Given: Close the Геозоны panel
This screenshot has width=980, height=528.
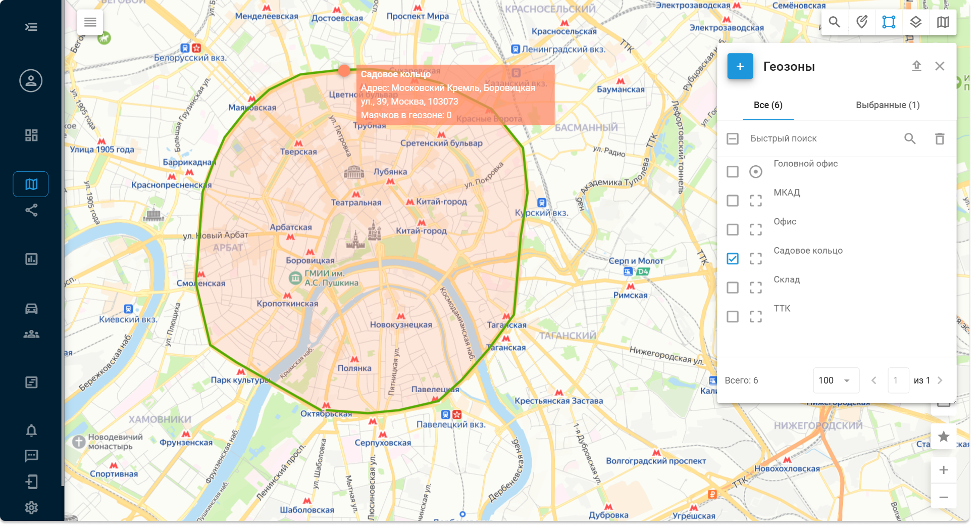Looking at the screenshot, I should click(940, 66).
